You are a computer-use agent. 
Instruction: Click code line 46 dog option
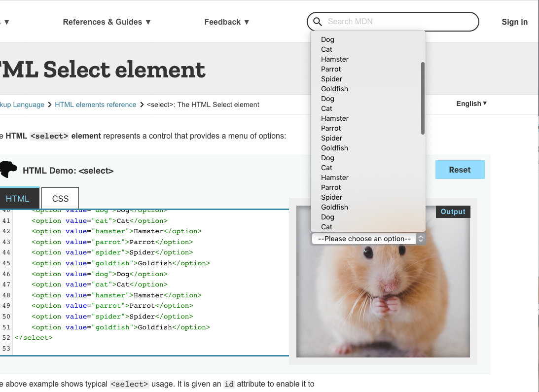click(99, 274)
